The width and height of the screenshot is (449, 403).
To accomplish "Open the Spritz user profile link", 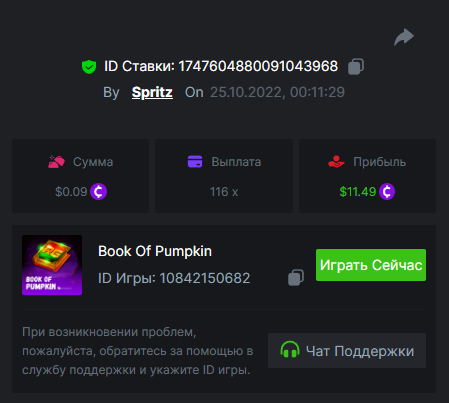I will 152,92.
